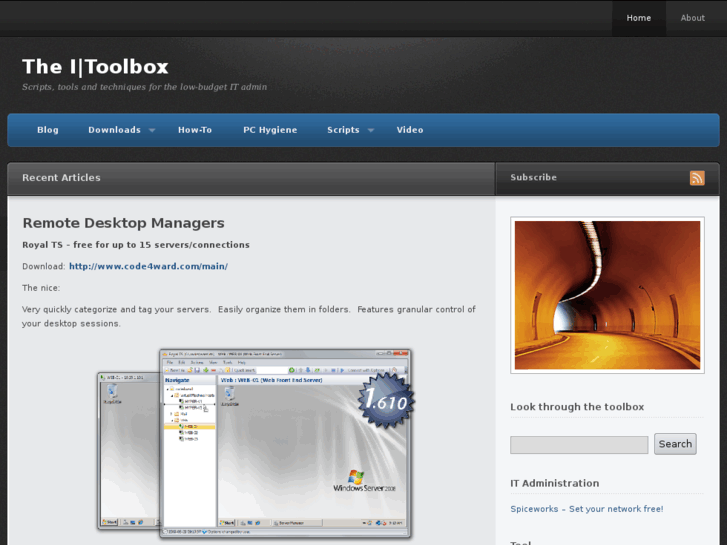Screen dimensions: 727x545
Task: Expand the Scripts menu arrow
Action: click(x=370, y=130)
